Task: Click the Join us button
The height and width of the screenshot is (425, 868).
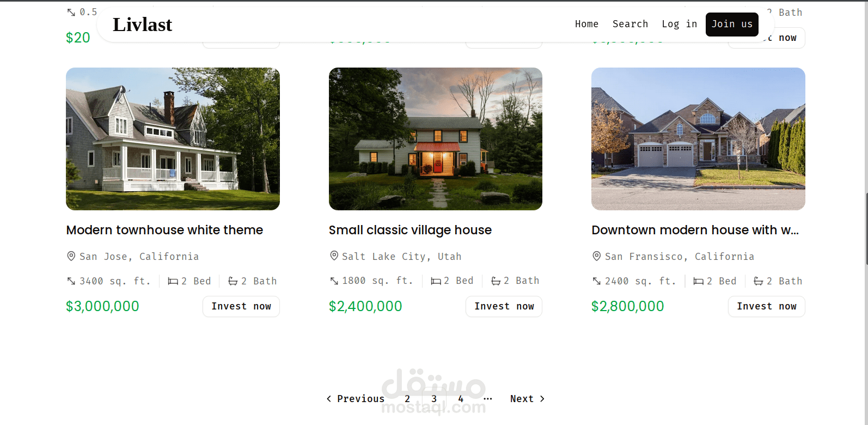Action: 732,25
